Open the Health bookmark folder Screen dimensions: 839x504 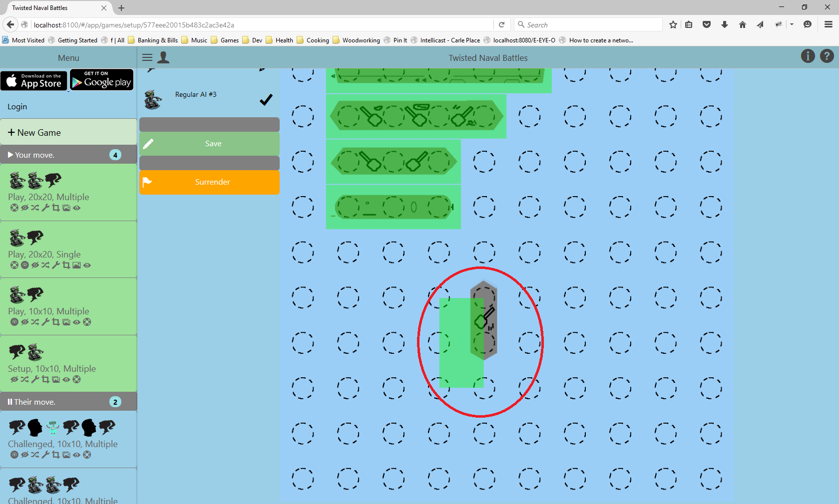point(280,40)
